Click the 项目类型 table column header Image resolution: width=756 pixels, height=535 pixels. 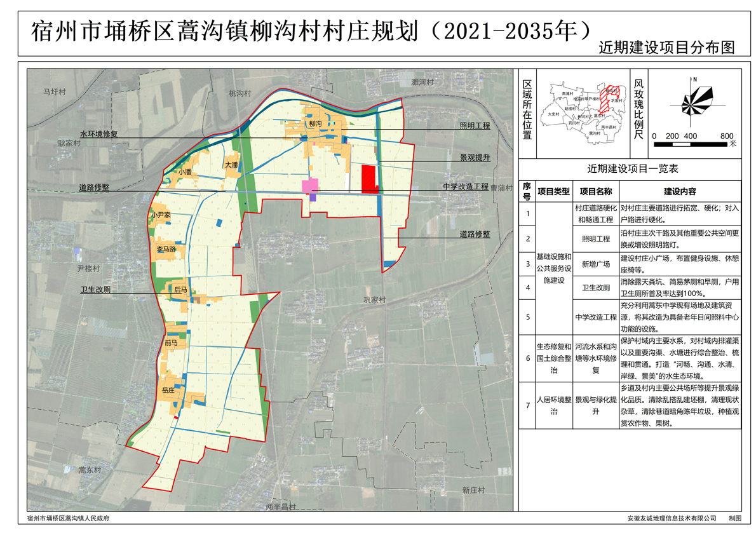click(x=554, y=191)
